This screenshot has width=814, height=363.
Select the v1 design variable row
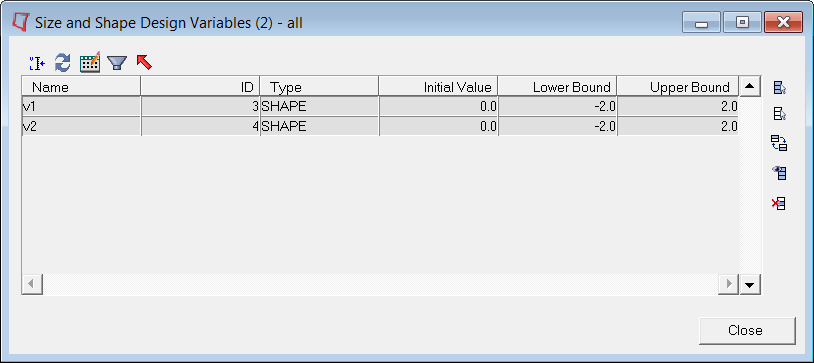[379, 106]
